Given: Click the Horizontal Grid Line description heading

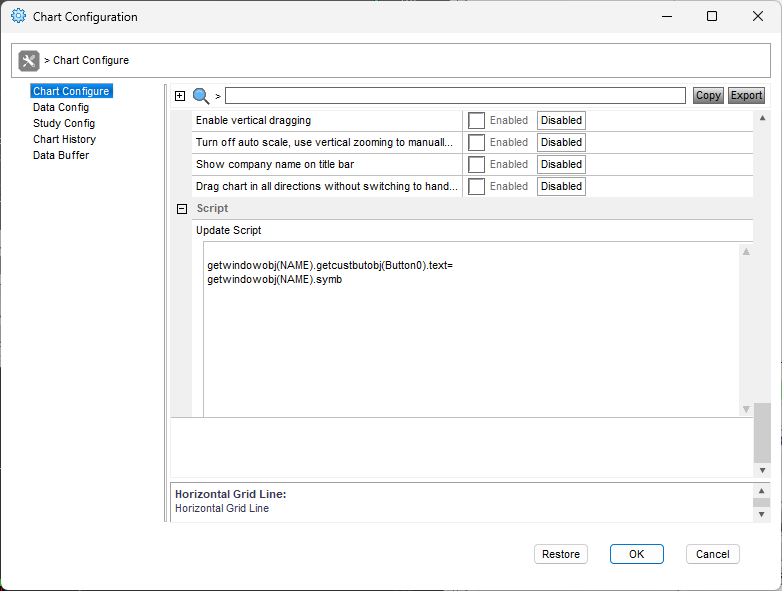Looking at the screenshot, I should pyautogui.click(x=230, y=494).
